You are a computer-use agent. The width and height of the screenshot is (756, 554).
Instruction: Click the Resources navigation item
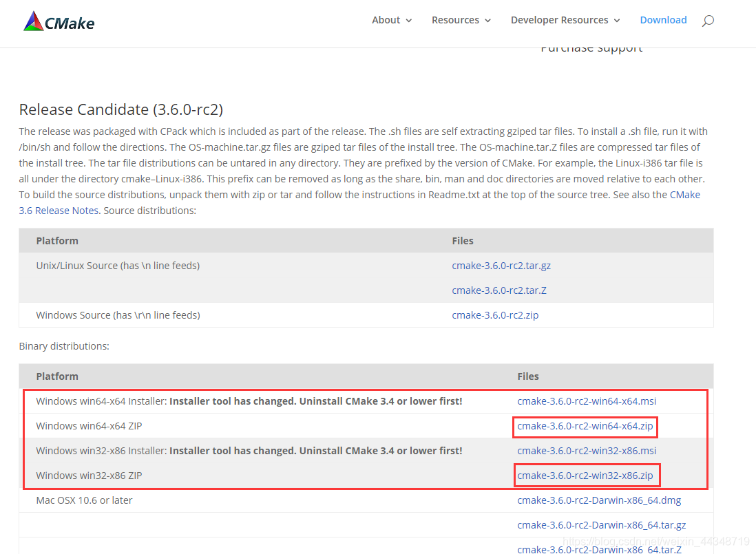(455, 20)
